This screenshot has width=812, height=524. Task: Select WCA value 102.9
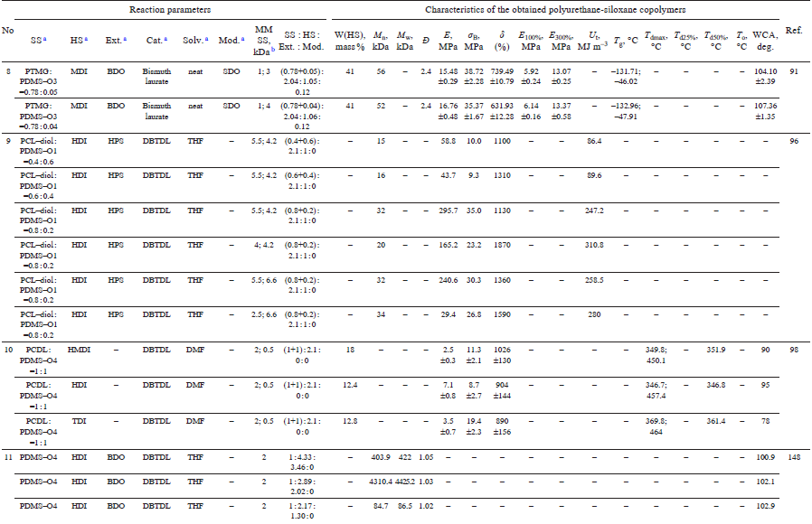pos(765,506)
